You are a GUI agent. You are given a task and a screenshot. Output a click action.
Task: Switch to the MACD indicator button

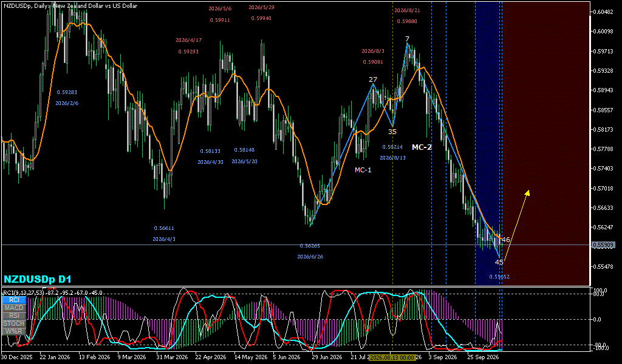[14, 308]
